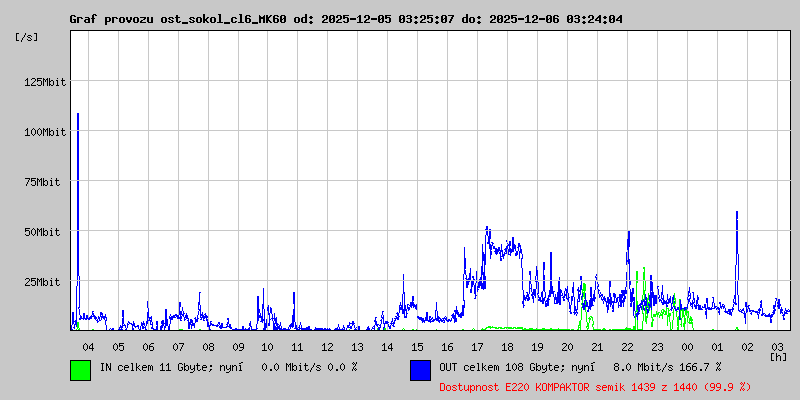Click the green IN legend swatch
800x400 pixels.
pos(80,369)
